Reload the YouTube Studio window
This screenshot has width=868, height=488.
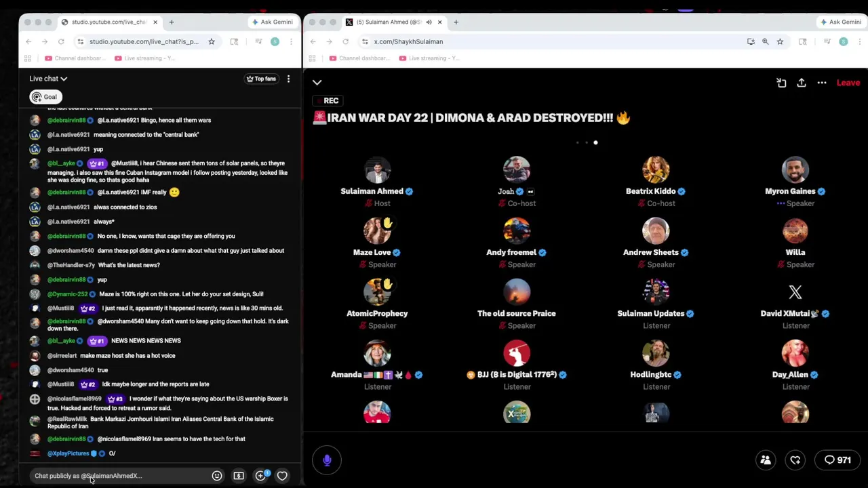(x=61, y=41)
